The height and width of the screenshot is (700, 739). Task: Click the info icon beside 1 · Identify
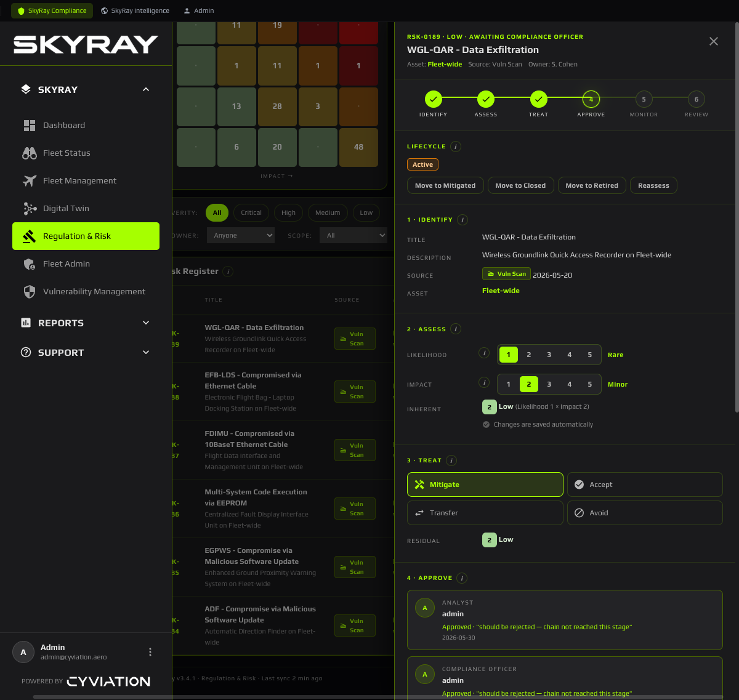(x=462, y=220)
